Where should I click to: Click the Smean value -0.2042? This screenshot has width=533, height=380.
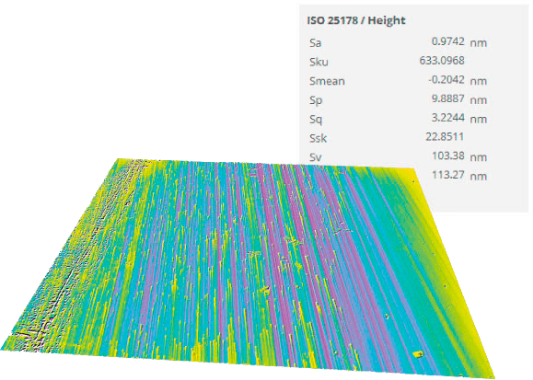446,80
